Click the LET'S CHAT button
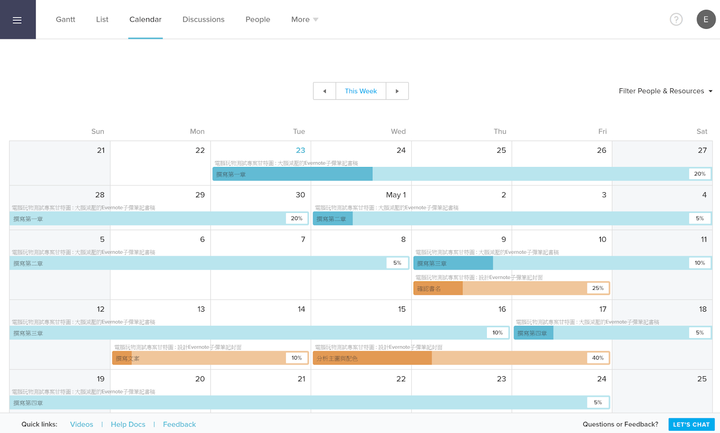Viewport: 720px width, 433px height. [x=691, y=424]
